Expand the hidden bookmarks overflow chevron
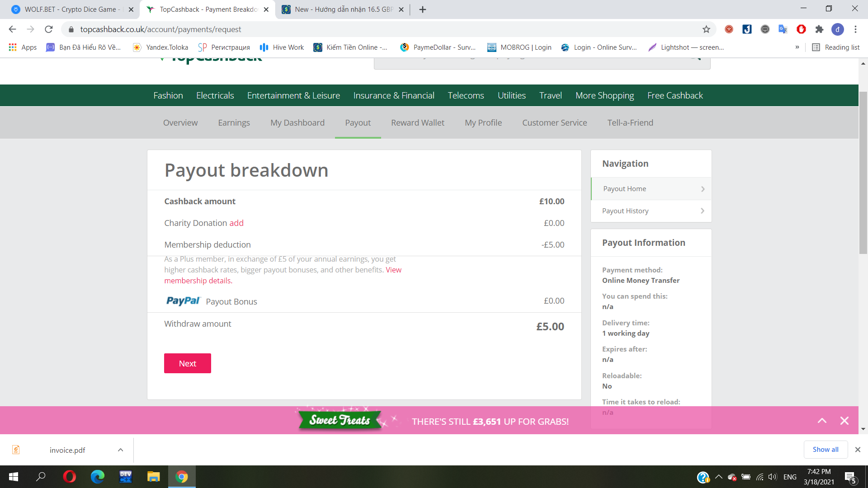The height and width of the screenshot is (488, 868). pos(797,47)
